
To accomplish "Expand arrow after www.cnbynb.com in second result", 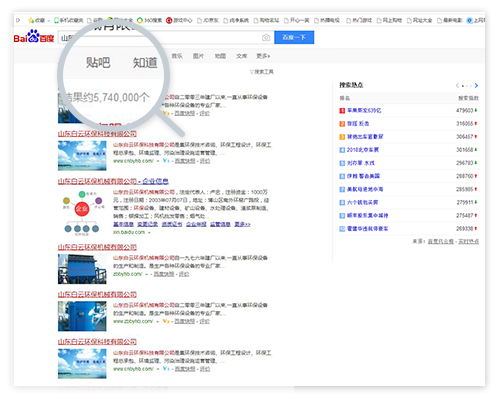I will pos(158,161).
